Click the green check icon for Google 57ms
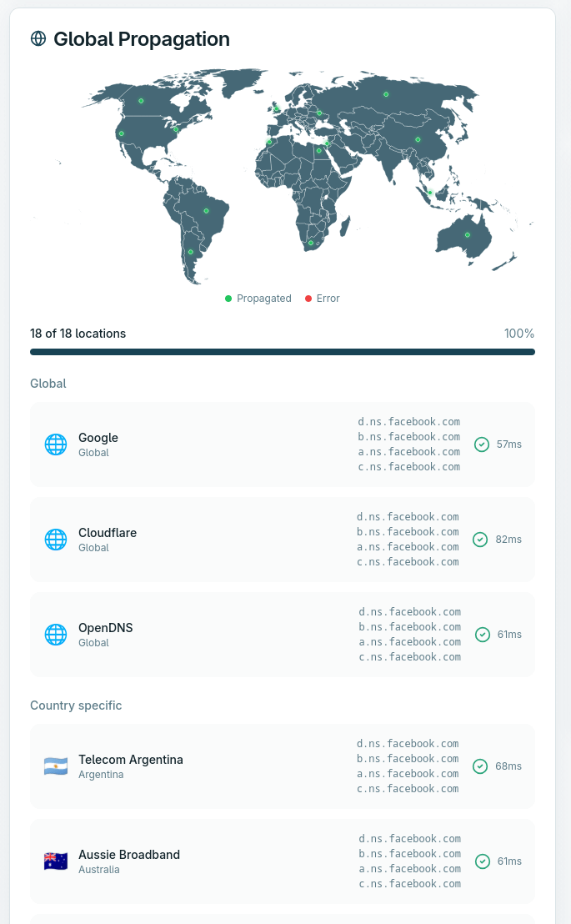The height and width of the screenshot is (924, 571). pyautogui.click(x=482, y=444)
